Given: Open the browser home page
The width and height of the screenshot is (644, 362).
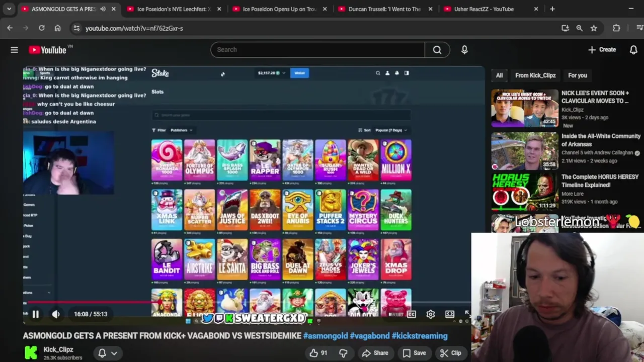Looking at the screenshot, I should click(58, 28).
